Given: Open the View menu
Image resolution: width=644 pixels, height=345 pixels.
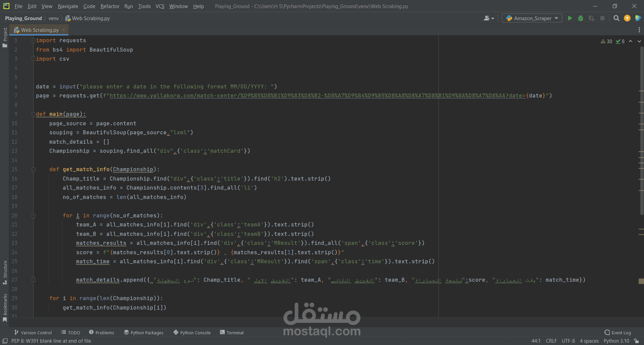Looking at the screenshot, I should [x=47, y=6].
